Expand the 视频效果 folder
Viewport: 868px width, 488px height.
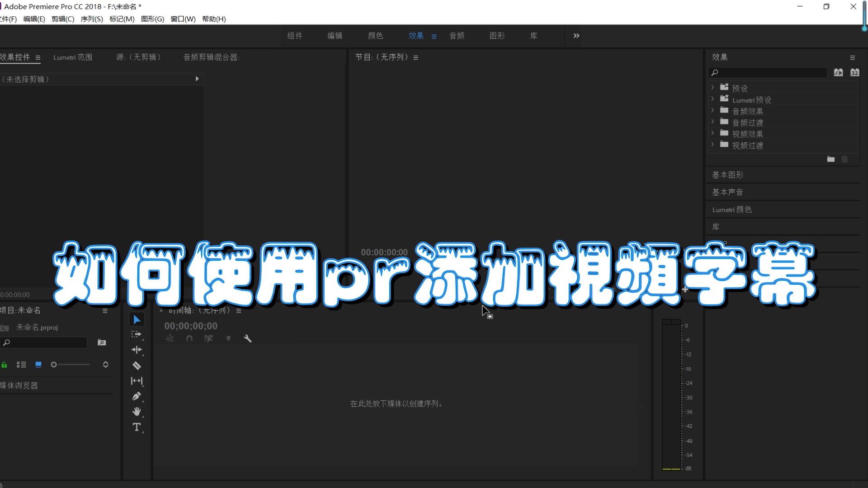click(713, 134)
